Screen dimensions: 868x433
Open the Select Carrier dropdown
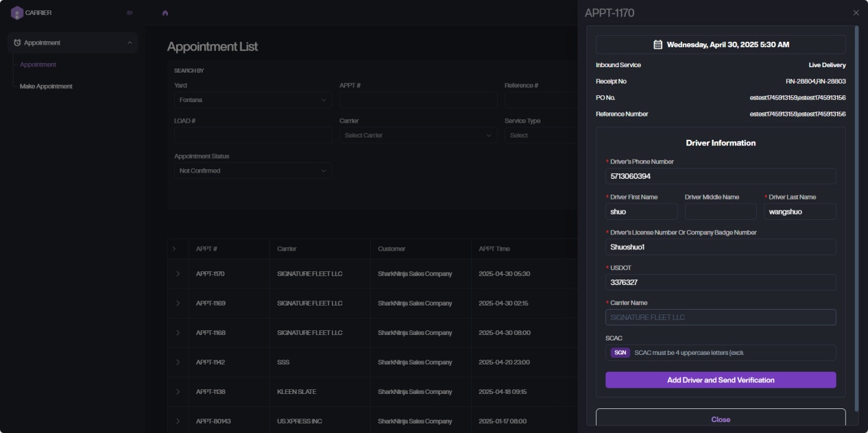coord(418,136)
